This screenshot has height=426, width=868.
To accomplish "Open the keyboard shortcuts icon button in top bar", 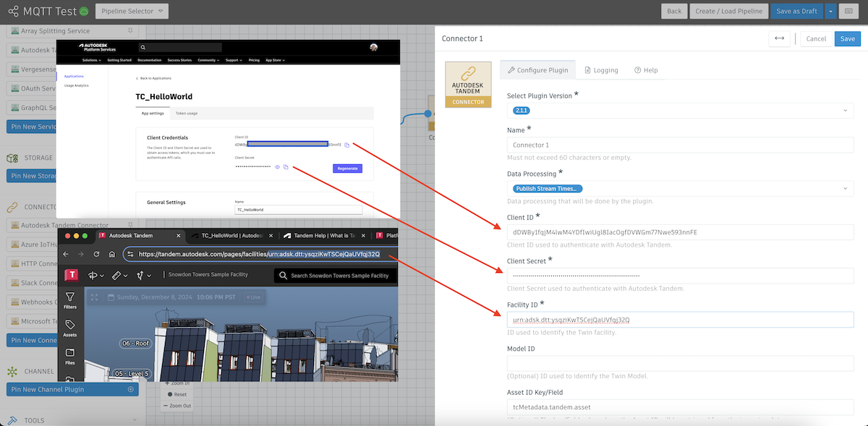I will [x=850, y=11].
